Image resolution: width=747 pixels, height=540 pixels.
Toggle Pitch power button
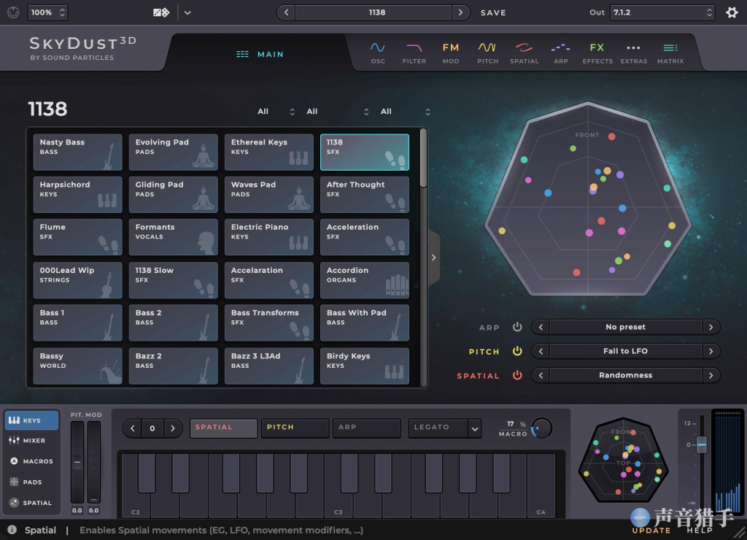coord(517,351)
